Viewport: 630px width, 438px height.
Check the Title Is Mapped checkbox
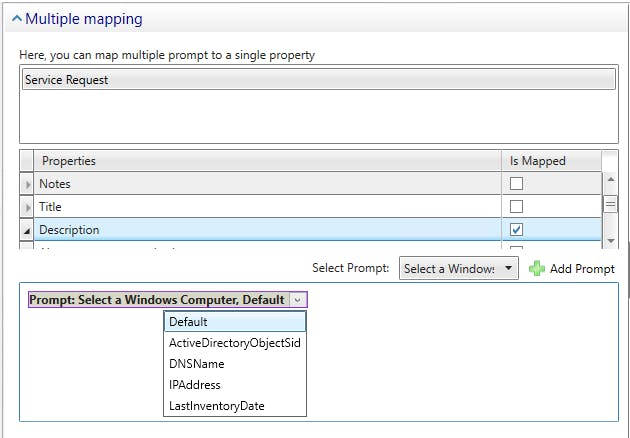[516, 207]
